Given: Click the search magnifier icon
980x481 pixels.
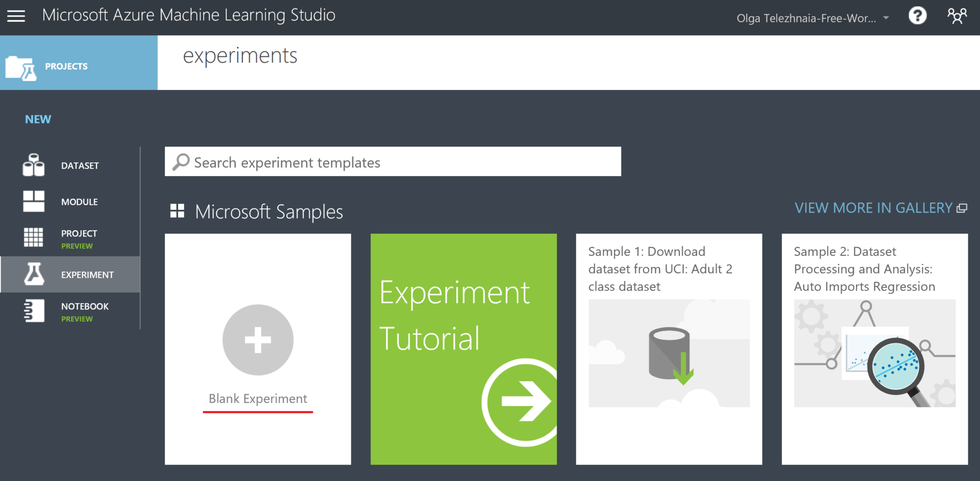Looking at the screenshot, I should [x=181, y=162].
